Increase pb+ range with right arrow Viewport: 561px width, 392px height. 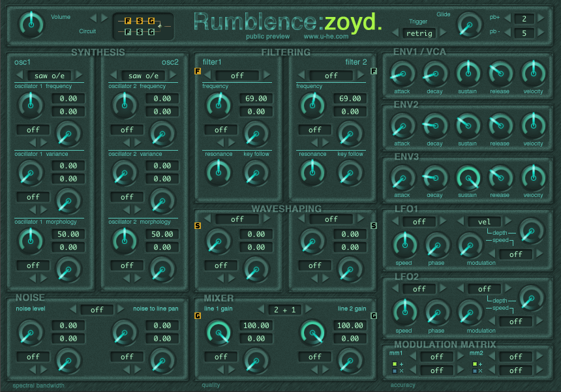point(541,18)
